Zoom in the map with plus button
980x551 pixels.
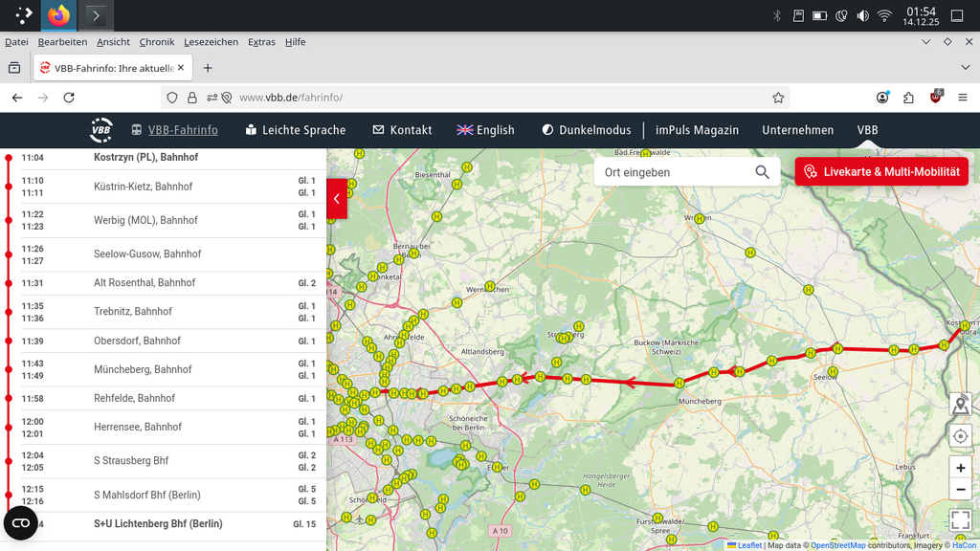(x=961, y=468)
